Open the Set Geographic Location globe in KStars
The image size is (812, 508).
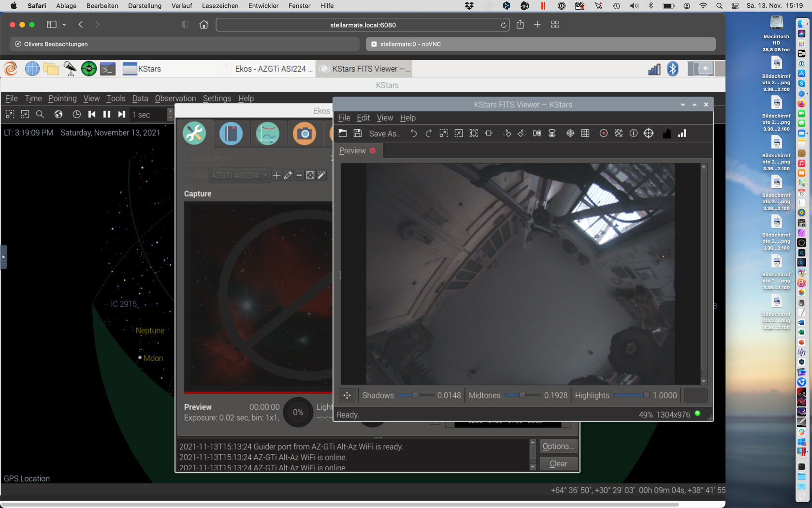[x=58, y=114]
